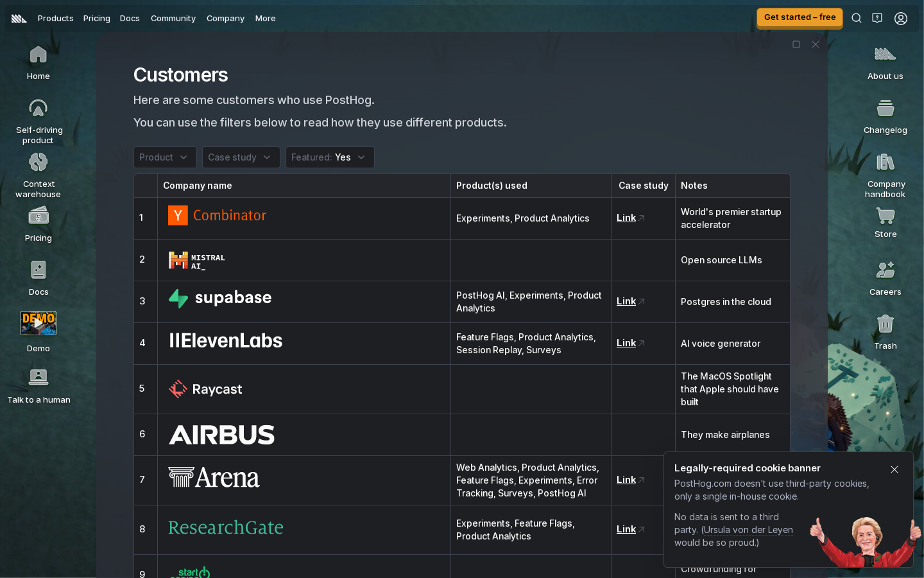Click the Customers heading
The height and width of the screenshot is (578, 924).
(x=180, y=75)
